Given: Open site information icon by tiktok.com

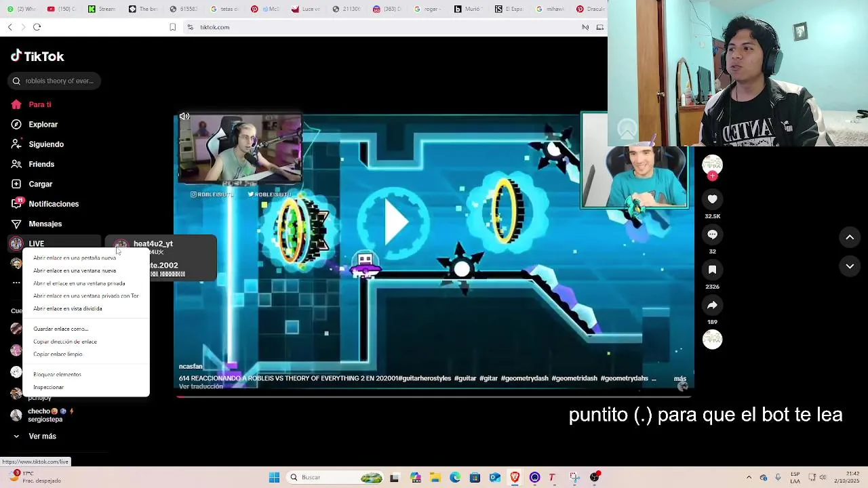Looking at the screenshot, I should (191, 27).
